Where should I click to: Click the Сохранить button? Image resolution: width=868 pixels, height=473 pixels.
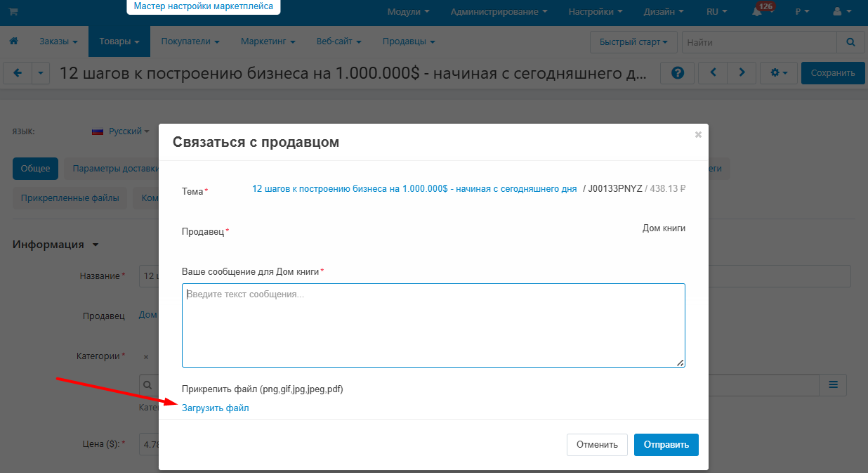(833, 73)
